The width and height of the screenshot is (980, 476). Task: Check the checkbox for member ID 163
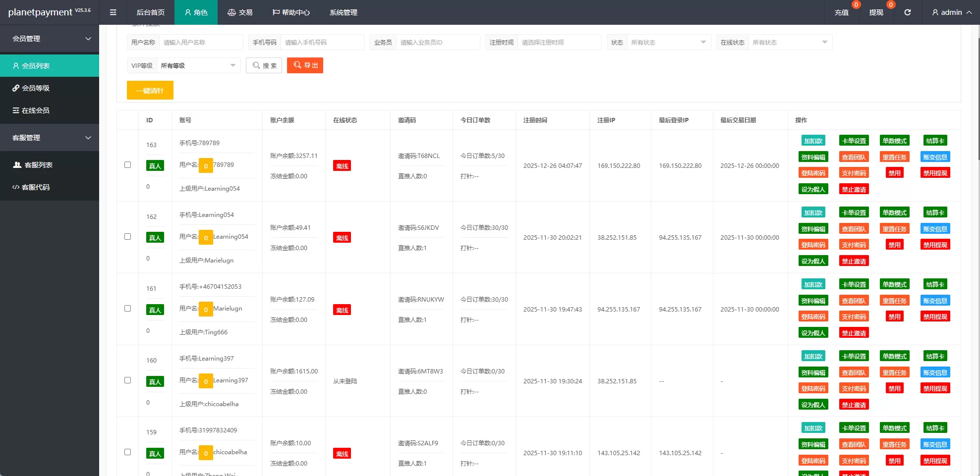[x=127, y=164]
